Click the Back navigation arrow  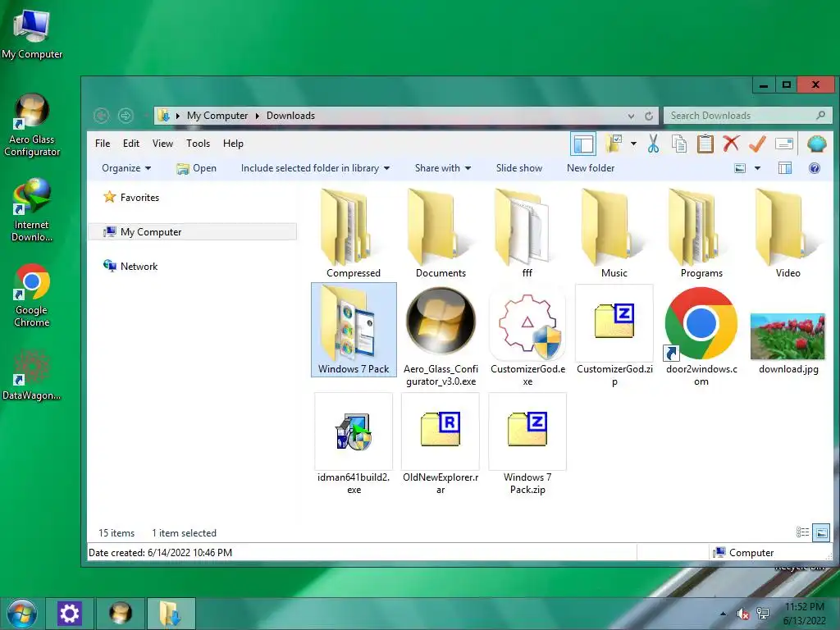[101, 116]
